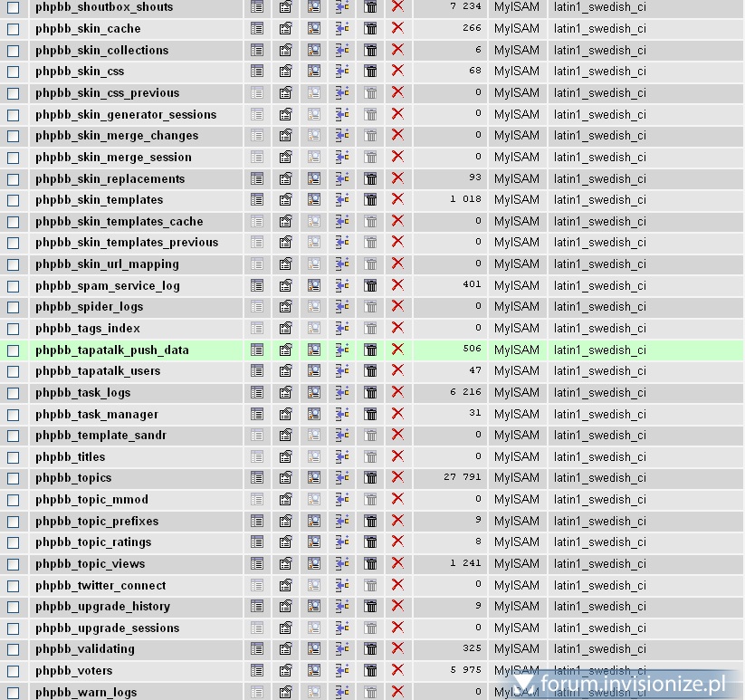The height and width of the screenshot is (700, 745).
Task: Browse icon for phpbb_topic_prefixes
Action: [256, 522]
